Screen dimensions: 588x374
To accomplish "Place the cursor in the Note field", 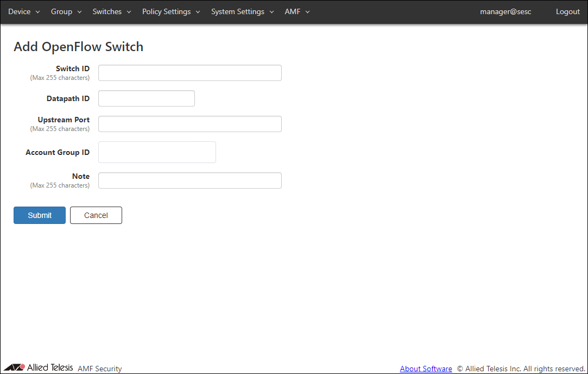I will (x=189, y=180).
